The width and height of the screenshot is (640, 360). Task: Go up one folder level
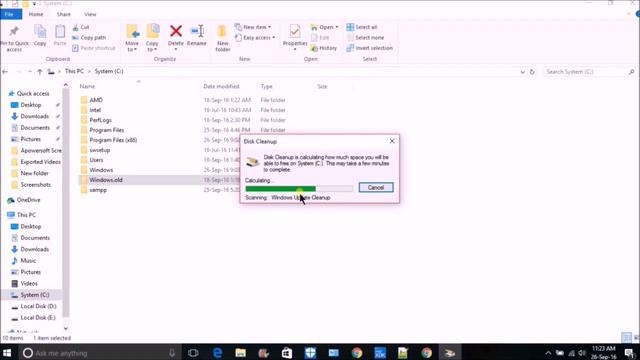(x=40, y=71)
